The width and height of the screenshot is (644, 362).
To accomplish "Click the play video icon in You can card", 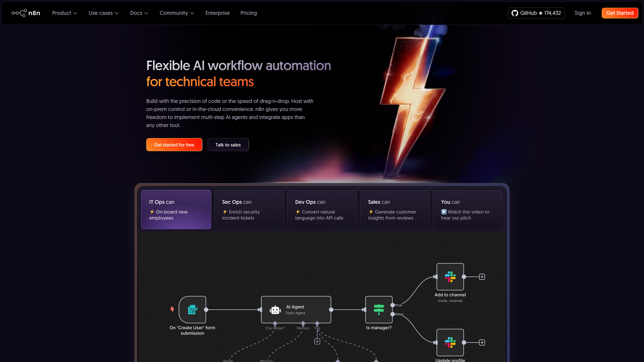I will coord(444,212).
